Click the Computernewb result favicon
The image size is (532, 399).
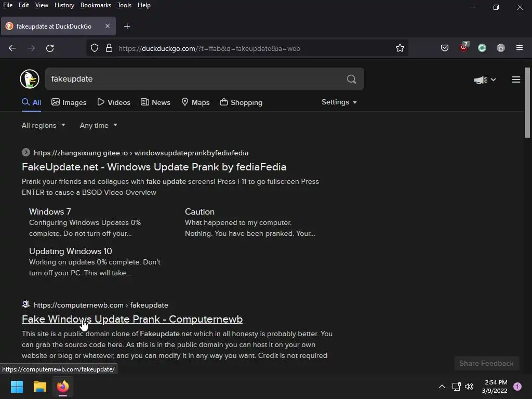[x=26, y=304]
